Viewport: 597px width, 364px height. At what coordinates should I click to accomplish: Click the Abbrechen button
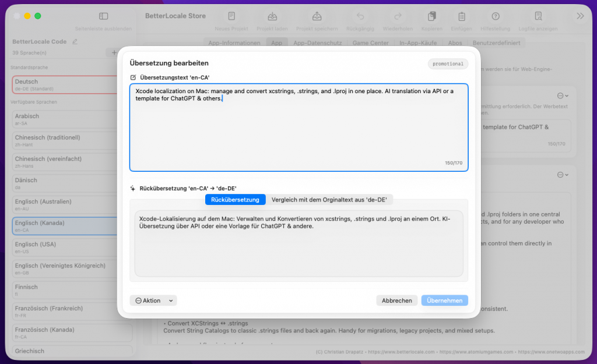coord(397,301)
